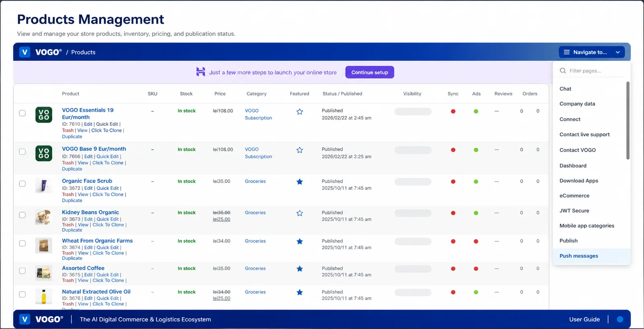Click Price column header
Image resolution: width=644 pixels, height=329 pixels.
(220, 94)
